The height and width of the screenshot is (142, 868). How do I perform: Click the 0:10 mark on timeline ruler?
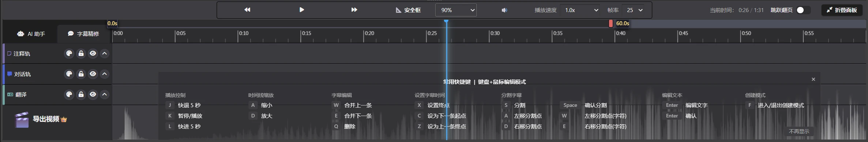[244, 33]
